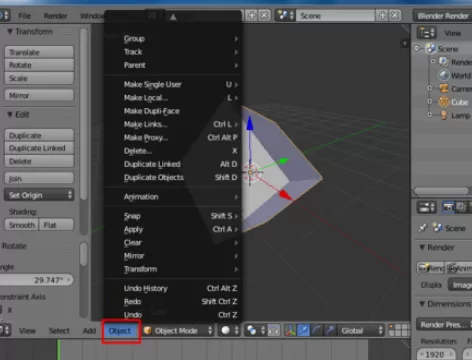Open the Display Image Editor dropdown

coord(460,285)
